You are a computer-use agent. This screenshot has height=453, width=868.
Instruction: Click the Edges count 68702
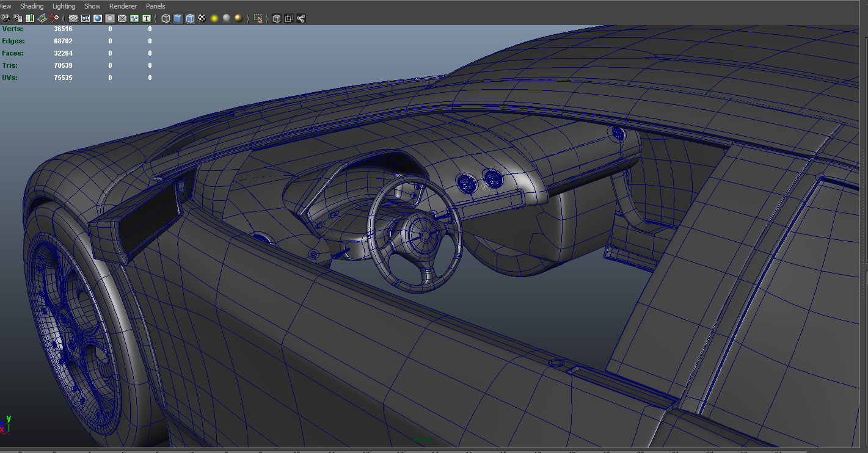point(63,41)
